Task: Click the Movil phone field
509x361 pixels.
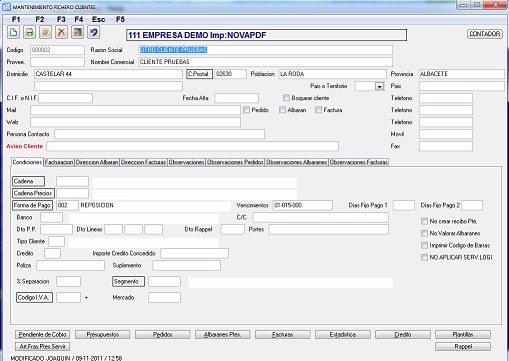Action: (446, 134)
